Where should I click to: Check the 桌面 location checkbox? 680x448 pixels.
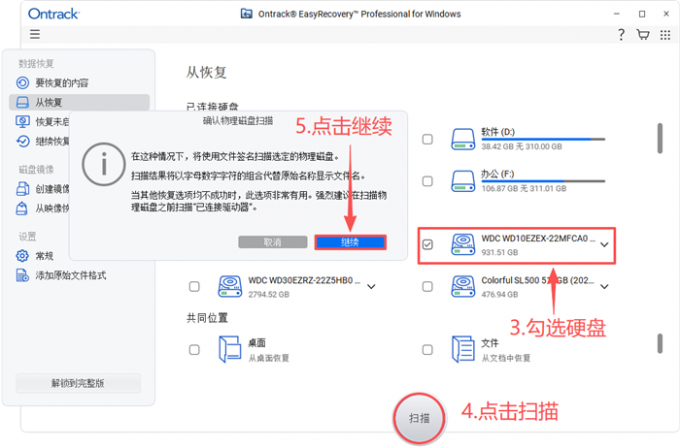point(194,350)
